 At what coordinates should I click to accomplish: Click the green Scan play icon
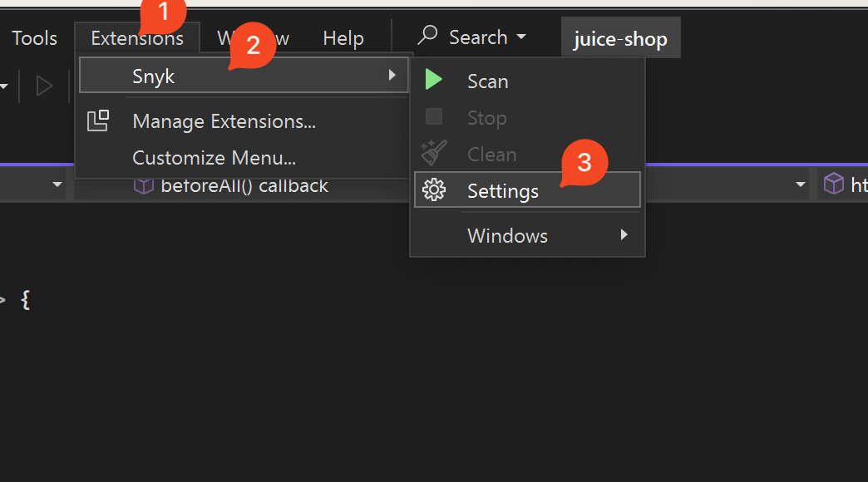[x=433, y=81]
